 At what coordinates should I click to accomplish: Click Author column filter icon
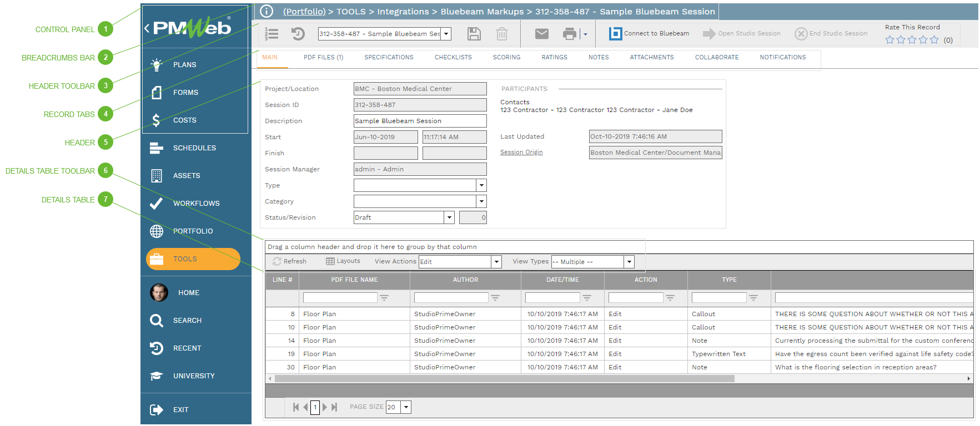[495, 298]
